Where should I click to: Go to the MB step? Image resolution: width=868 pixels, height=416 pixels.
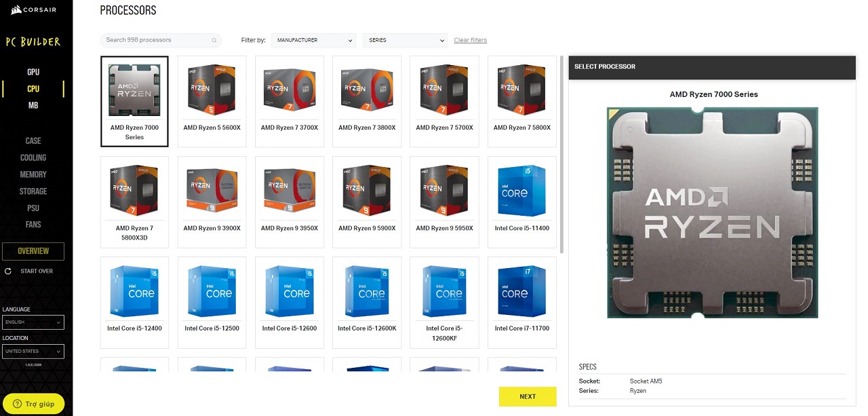pyautogui.click(x=33, y=105)
